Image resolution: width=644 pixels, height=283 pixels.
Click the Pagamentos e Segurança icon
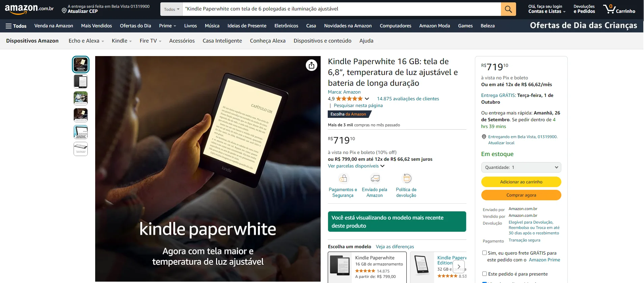tap(343, 178)
